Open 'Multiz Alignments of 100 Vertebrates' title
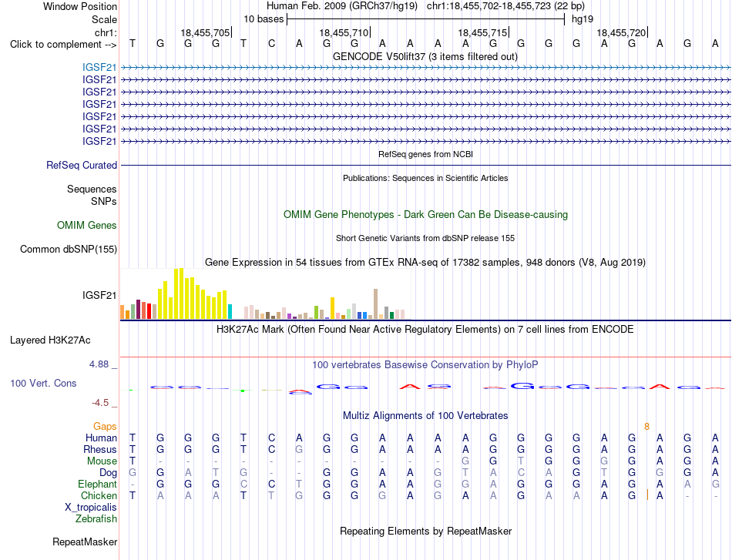Screen dimensions: 732x560 tap(425, 416)
